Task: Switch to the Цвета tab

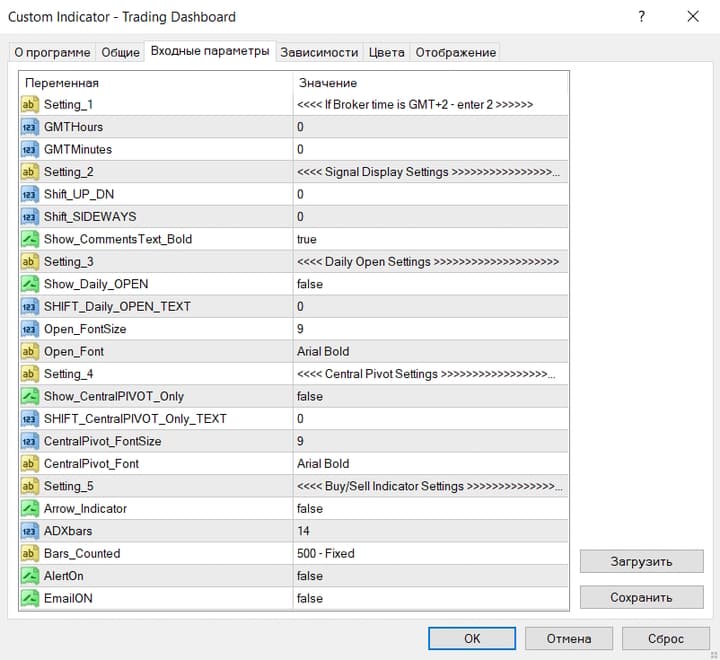Action: coord(386,52)
